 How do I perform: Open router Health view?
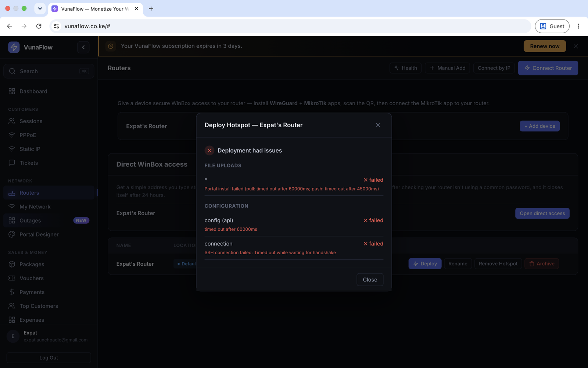(405, 68)
